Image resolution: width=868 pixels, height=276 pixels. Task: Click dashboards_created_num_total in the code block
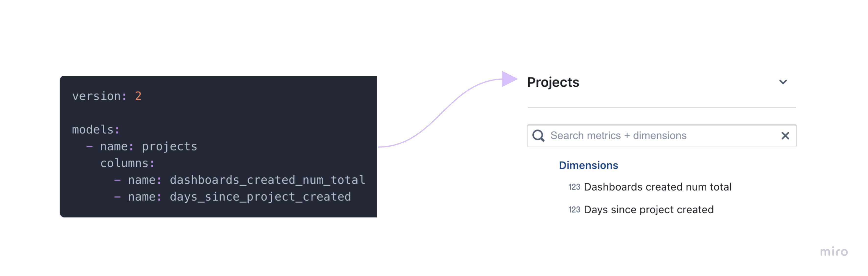267,180
